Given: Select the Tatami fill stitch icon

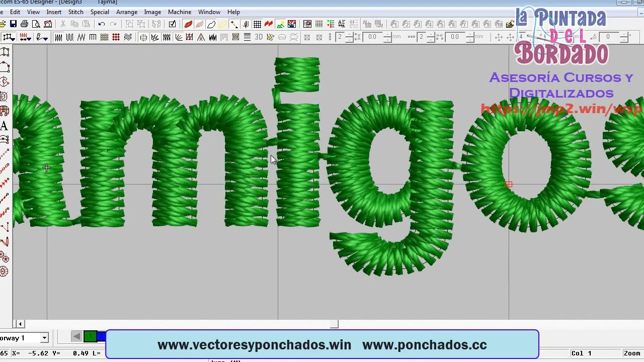Looking at the screenshot, I should 104,37.
